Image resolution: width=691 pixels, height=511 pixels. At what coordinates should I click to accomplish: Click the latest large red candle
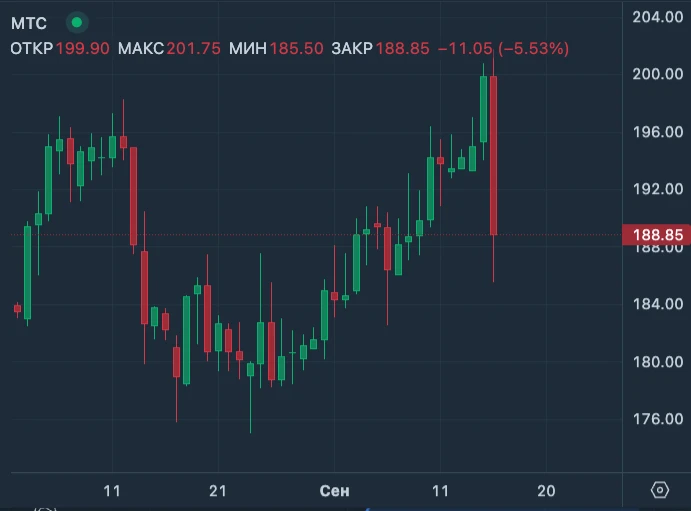tap(494, 156)
